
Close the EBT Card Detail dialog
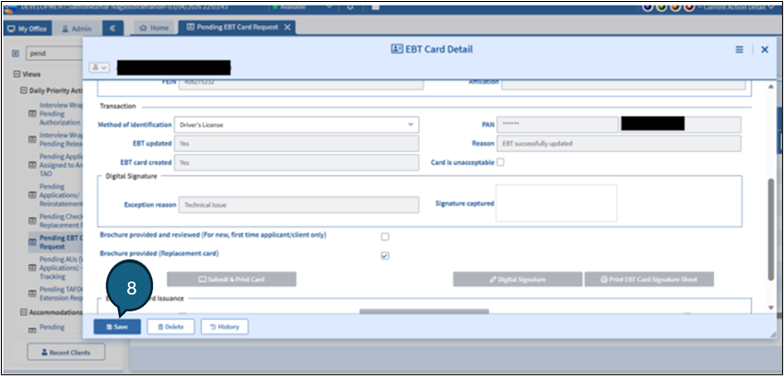(x=764, y=50)
